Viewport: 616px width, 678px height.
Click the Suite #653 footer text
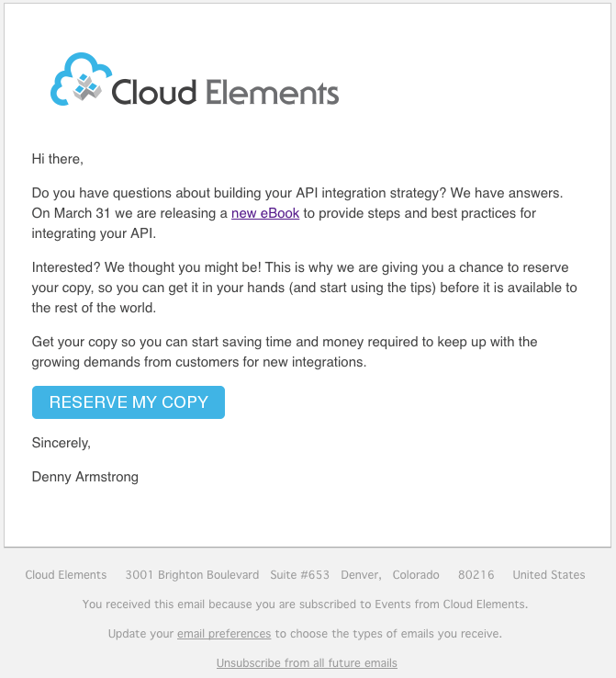(299, 575)
